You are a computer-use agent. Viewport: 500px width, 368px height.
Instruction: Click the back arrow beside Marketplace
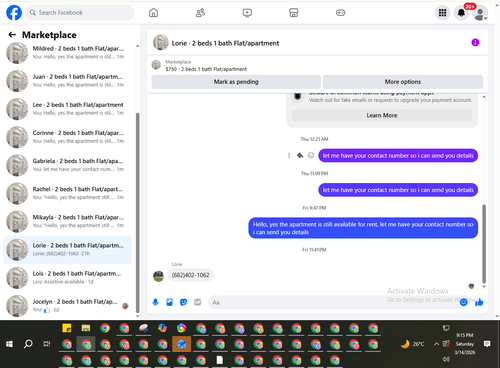pos(12,35)
